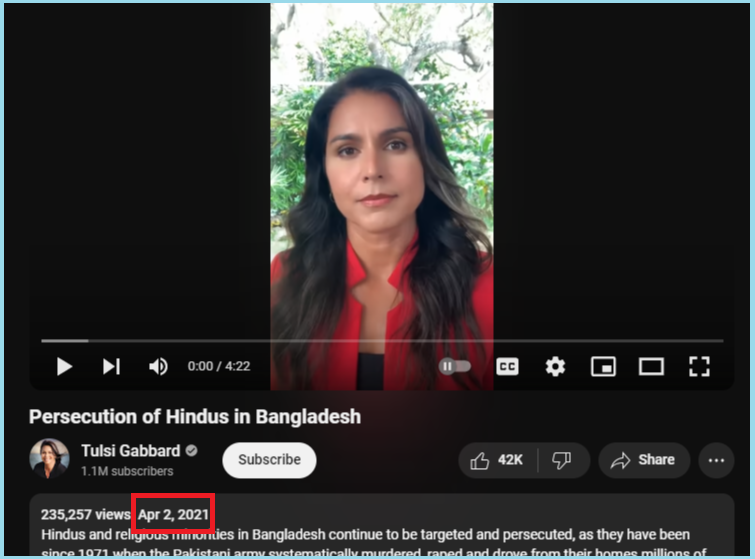The image size is (755, 559).
Task: Seek on the video progress bar
Action: (382, 340)
